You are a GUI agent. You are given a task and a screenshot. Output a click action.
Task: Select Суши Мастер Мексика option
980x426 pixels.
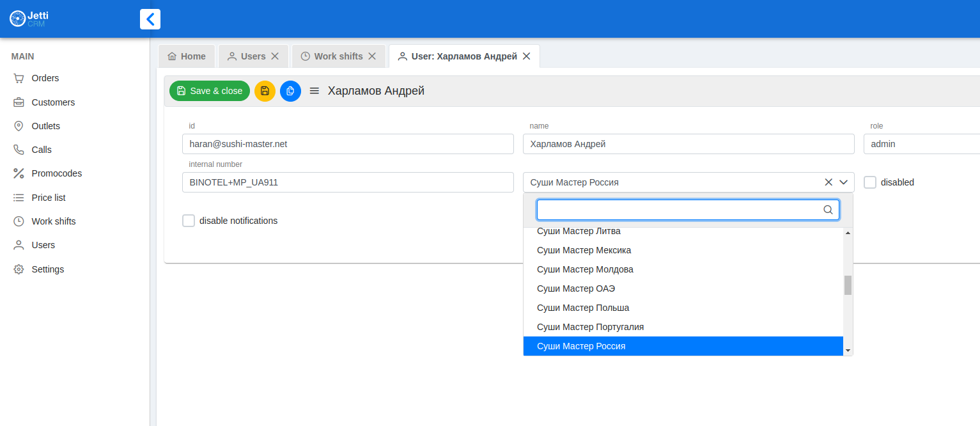pos(683,250)
